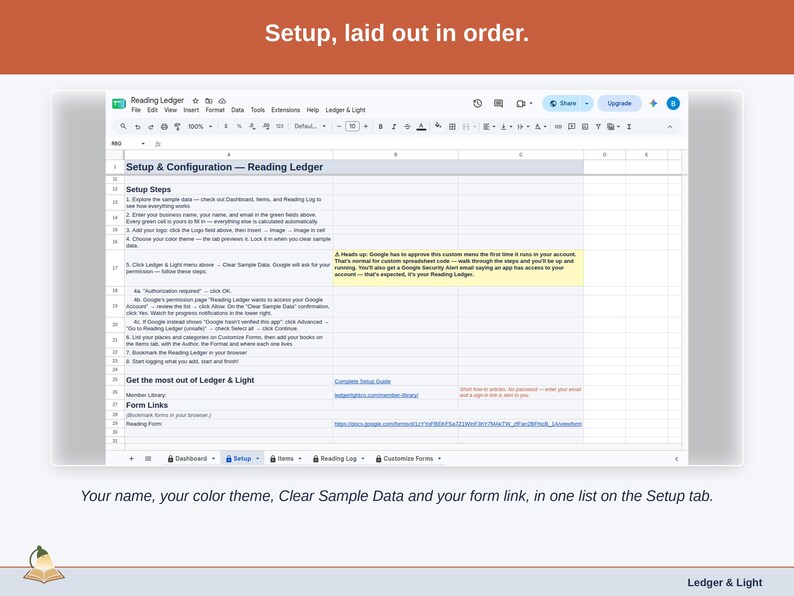Image resolution: width=794 pixels, height=596 pixels.
Task: Open the font family dropdown
Action: (310, 127)
